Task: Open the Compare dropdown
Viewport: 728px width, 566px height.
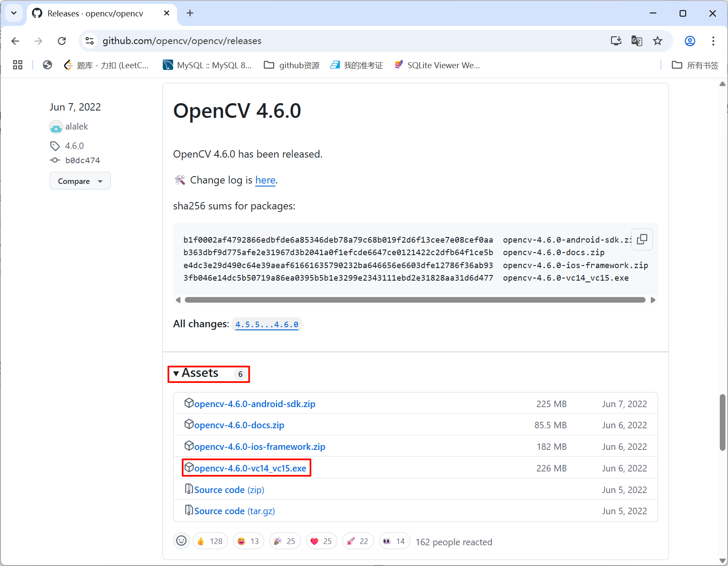Action: (x=80, y=181)
